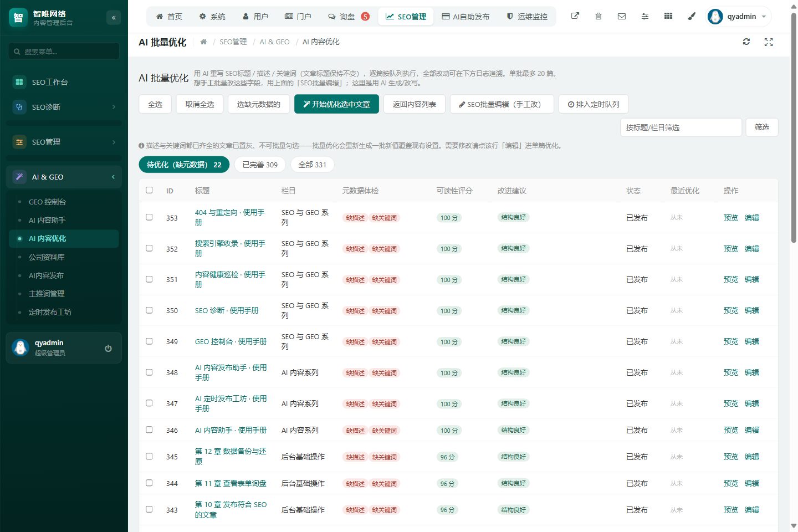
Task: Collapse the sidebar with double-chevron icon
Action: point(114,18)
